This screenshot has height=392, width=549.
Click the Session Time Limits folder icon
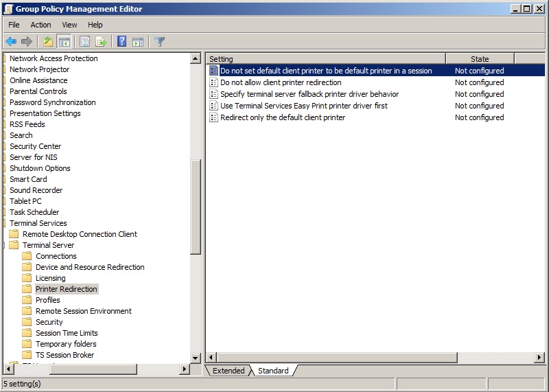point(27,333)
